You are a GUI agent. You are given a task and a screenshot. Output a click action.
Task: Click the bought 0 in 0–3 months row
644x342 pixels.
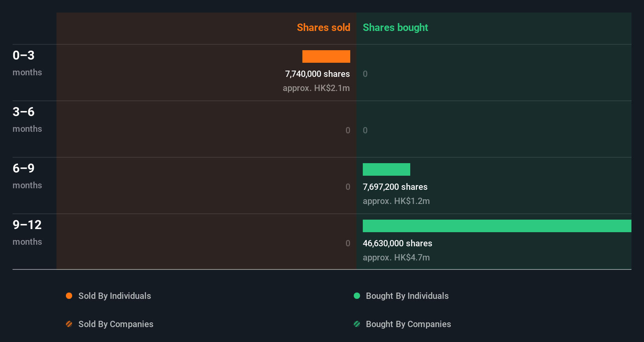pyautogui.click(x=365, y=74)
